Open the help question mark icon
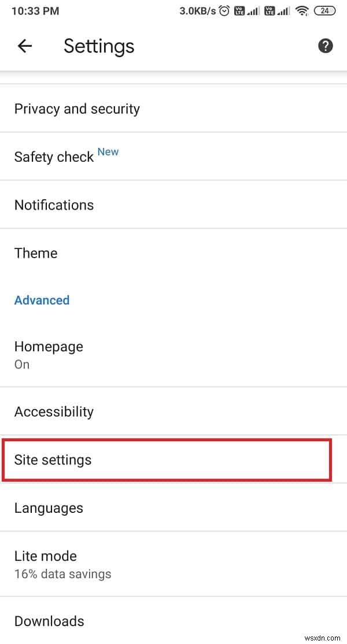 click(326, 46)
